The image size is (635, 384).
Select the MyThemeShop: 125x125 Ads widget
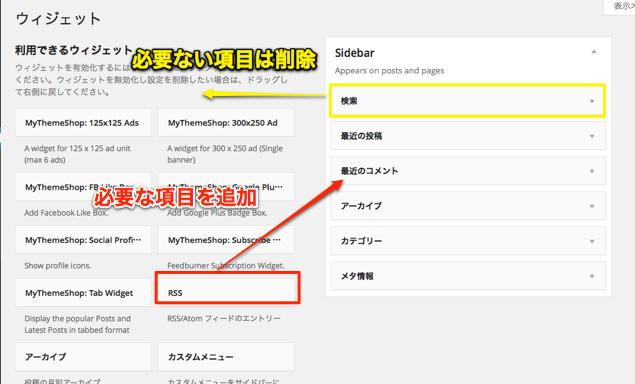tap(83, 123)
